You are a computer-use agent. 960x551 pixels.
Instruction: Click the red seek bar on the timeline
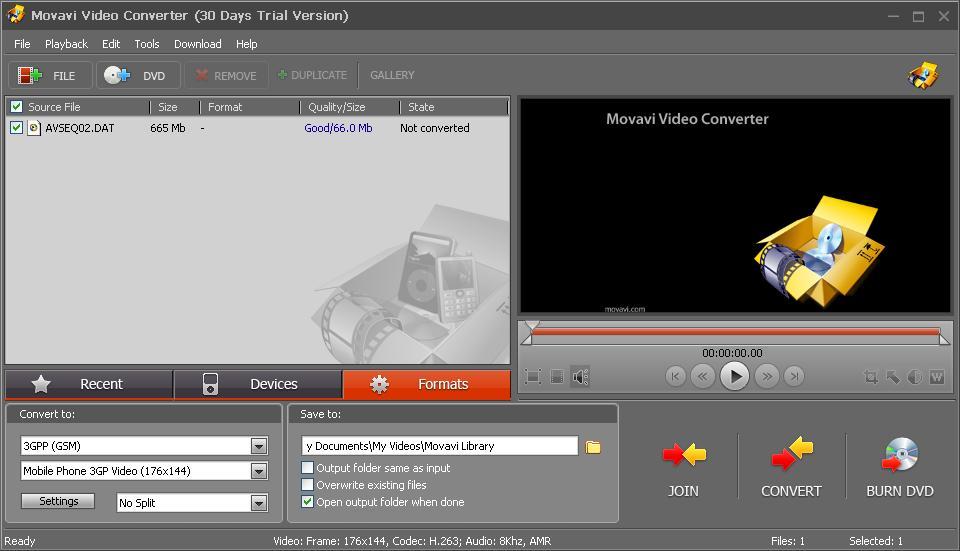tap(735, 332)
